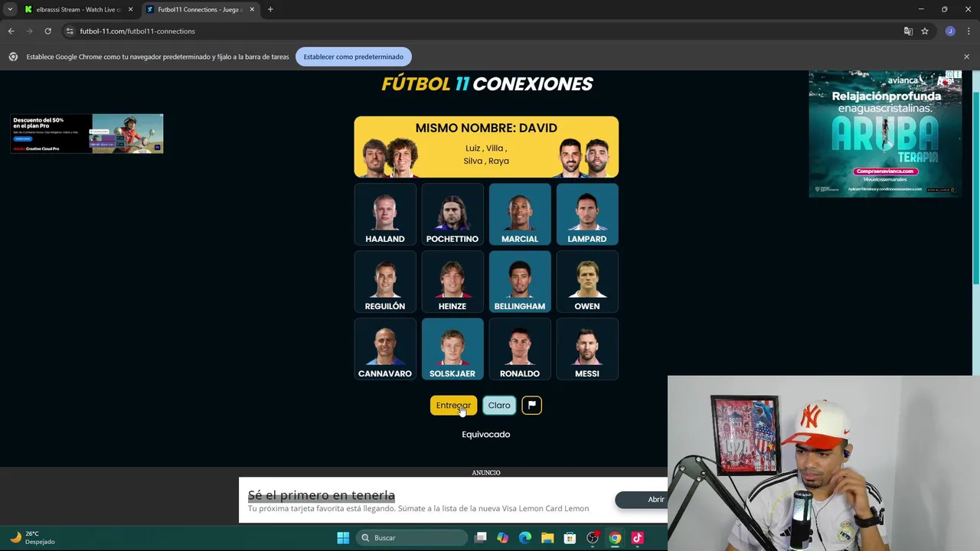The height and width of the screenshot is (551, 980).
Task: Select the REGUILÓN player card
Action: coord(384,282)
